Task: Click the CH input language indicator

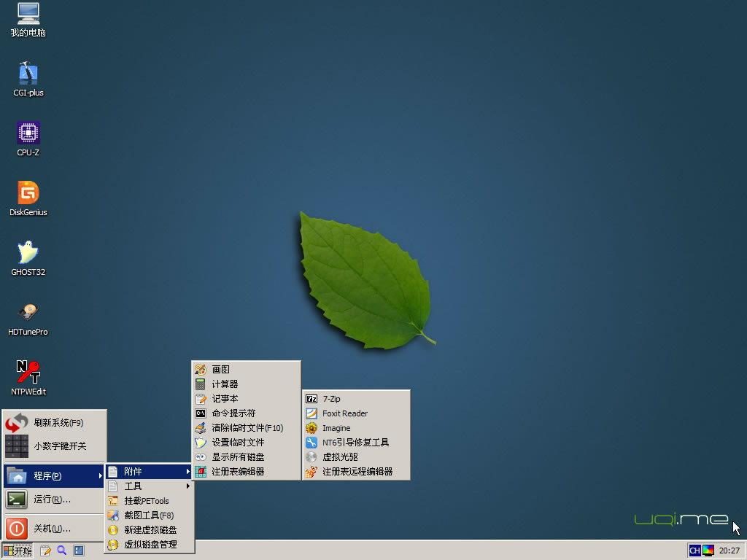Action: pos(694,551)
